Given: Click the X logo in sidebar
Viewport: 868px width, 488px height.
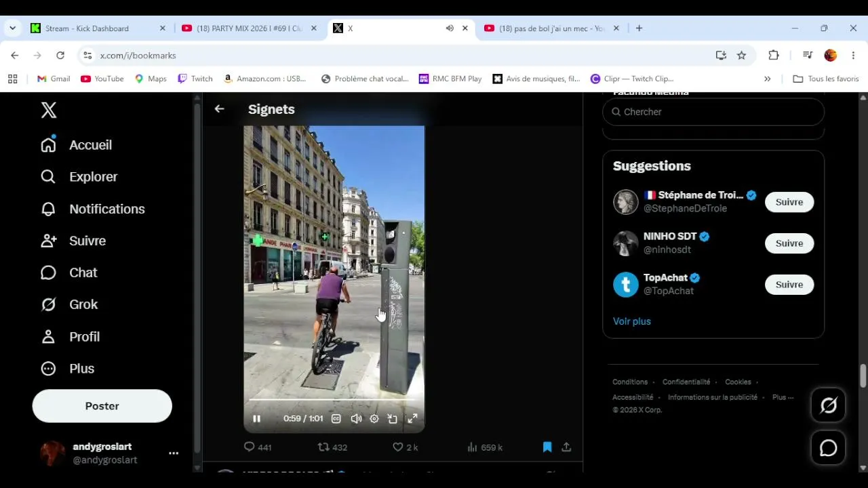Looking at the screenshot, I should (x=49, y=110).
